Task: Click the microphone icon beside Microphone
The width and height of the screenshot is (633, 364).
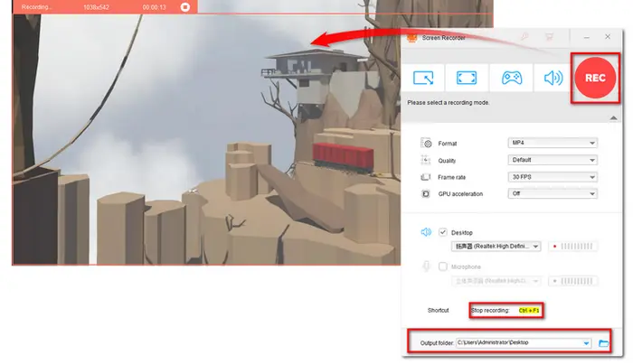Action: click(426, 266)
